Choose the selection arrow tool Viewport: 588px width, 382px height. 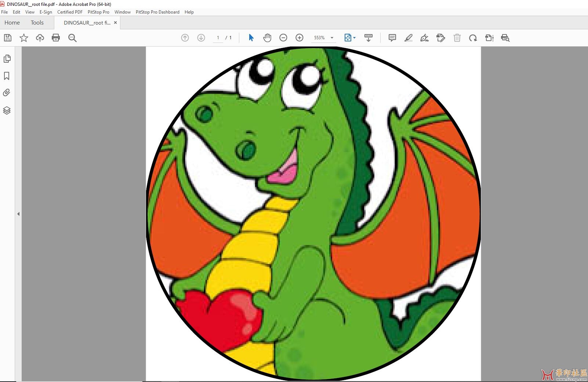tap(251, 38)
